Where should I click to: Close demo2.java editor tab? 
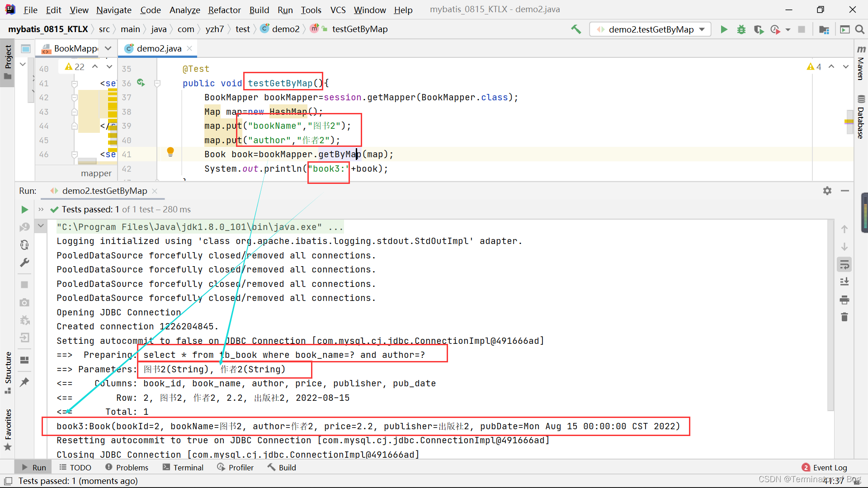point(189,48)
